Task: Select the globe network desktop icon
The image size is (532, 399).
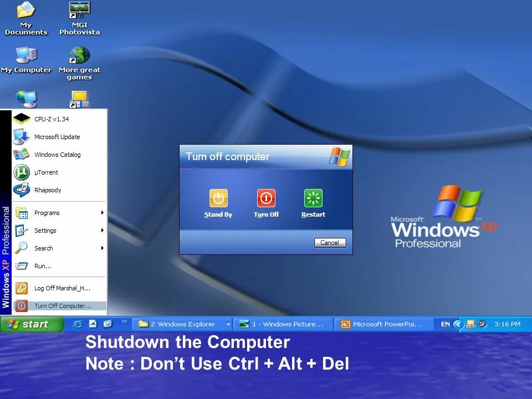Action: pos(27,99)
